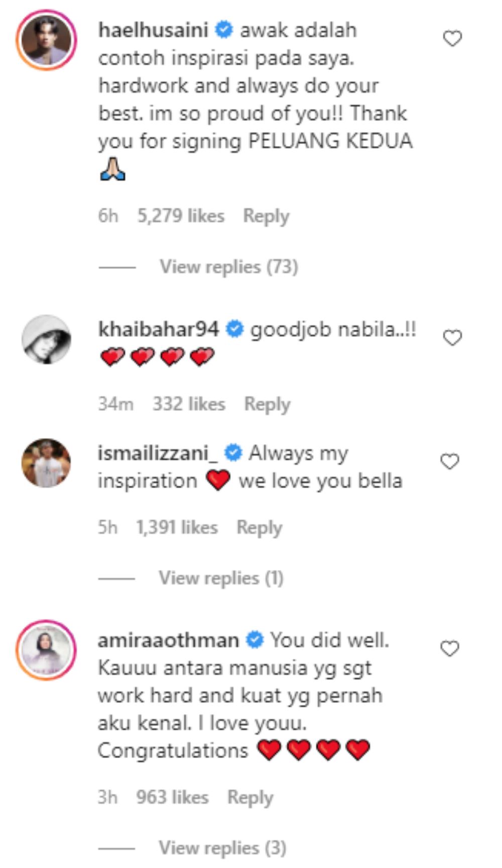This screenshot has width=502, height=868.
Task: Open amiraaothman's profile picture
Action: pos(46,650)
